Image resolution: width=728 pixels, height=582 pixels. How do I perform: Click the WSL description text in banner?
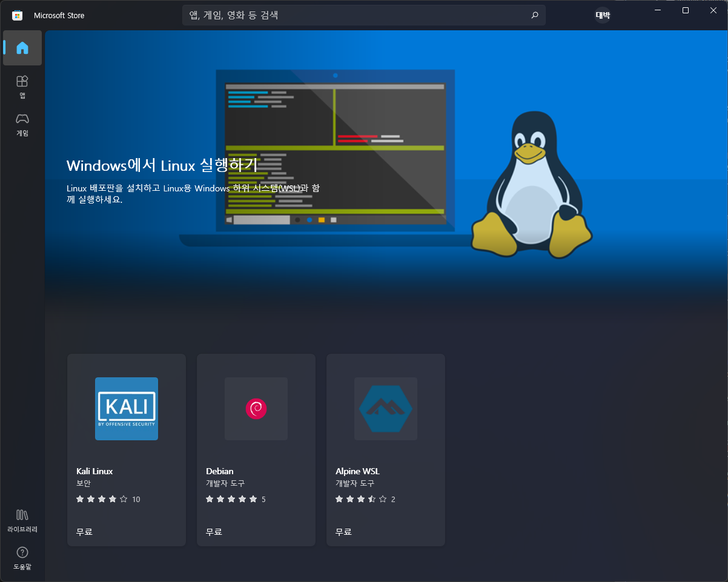pyautogui.click(x=193, y=194)
